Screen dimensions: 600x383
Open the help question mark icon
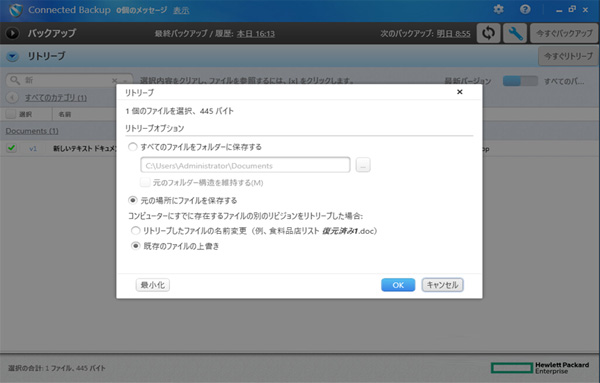pyautogui.click(x=525, y=9)
